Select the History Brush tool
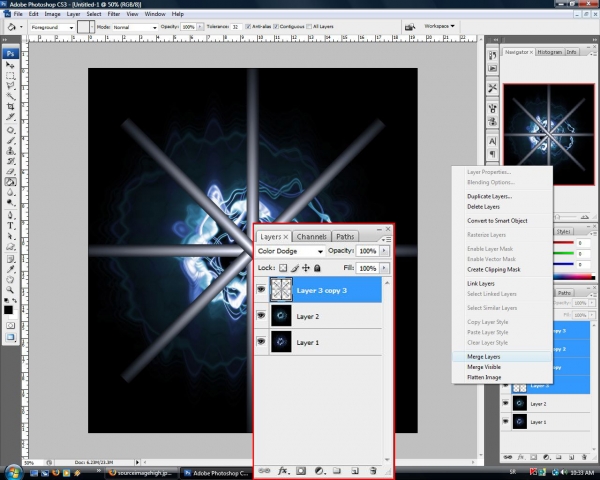The image size is (600, 480). tap(10, 161)
